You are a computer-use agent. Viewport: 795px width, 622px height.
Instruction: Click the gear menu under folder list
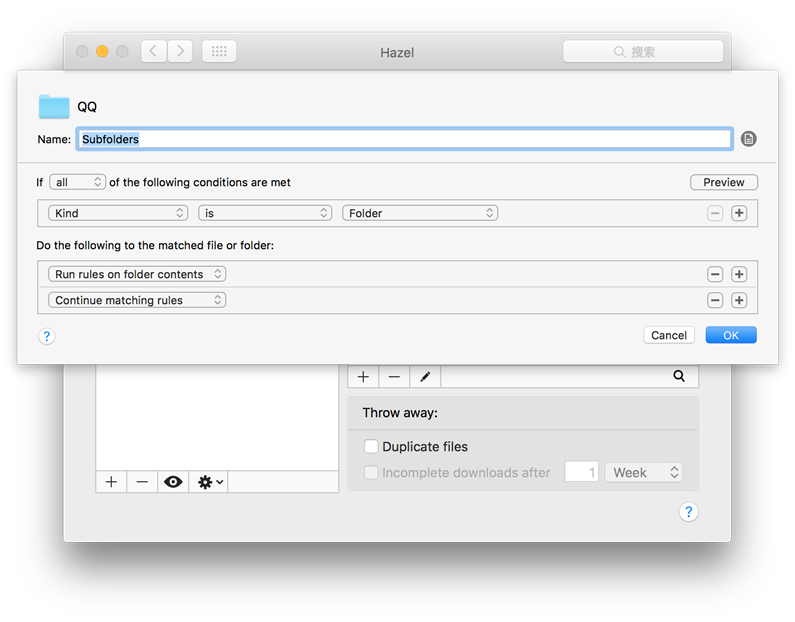(210, 482)
